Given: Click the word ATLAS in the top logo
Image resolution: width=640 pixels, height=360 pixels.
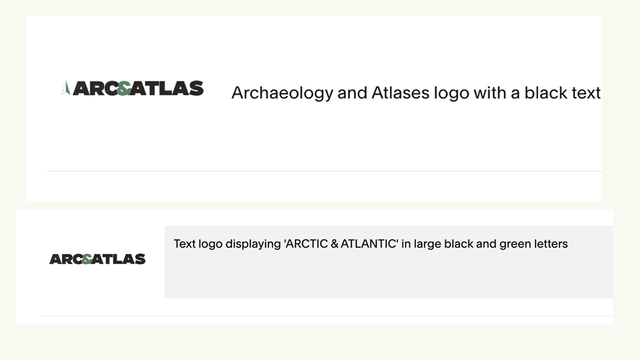Looking at the screenshot, I should pyautogui.click(x=167, y=88).
